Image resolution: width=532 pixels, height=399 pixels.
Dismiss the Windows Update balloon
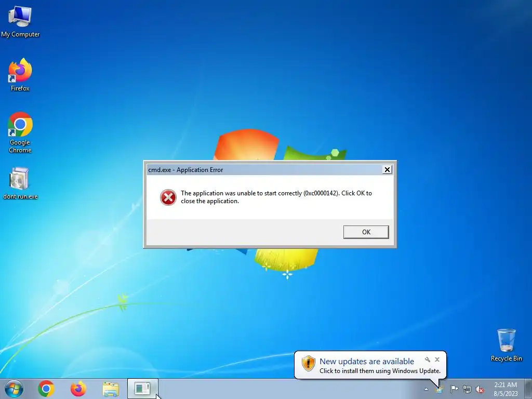[437, 360]
